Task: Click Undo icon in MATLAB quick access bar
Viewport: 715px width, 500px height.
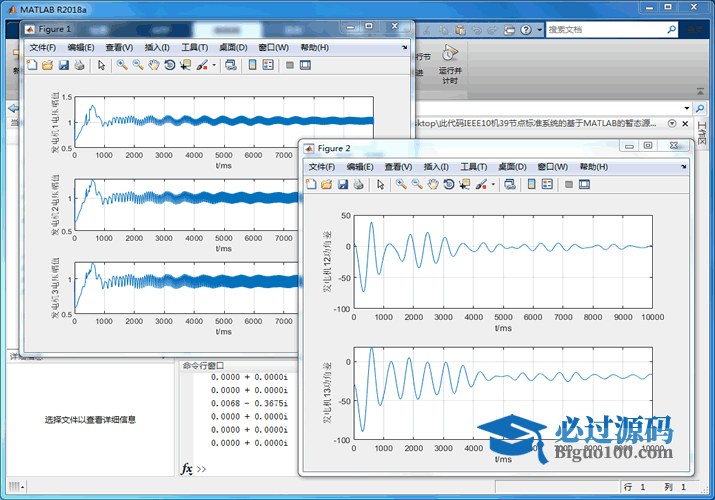Action: click(476, 30)
